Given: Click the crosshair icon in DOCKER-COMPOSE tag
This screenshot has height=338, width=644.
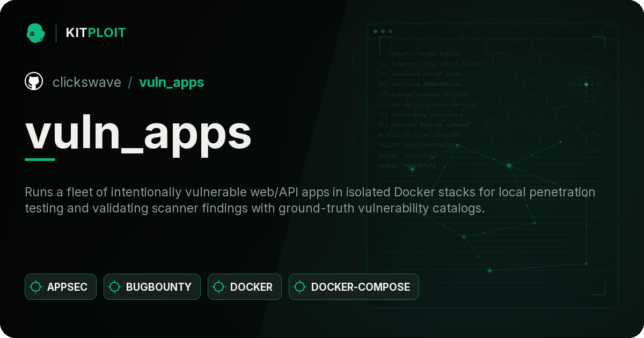Looking at the screenshot, I should click(x=300, y=287).
